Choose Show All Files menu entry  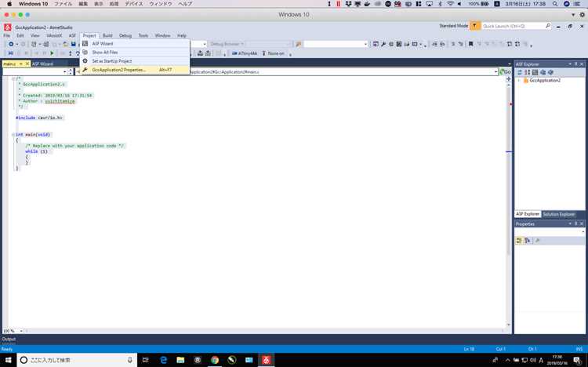click(x=135, y=53)
